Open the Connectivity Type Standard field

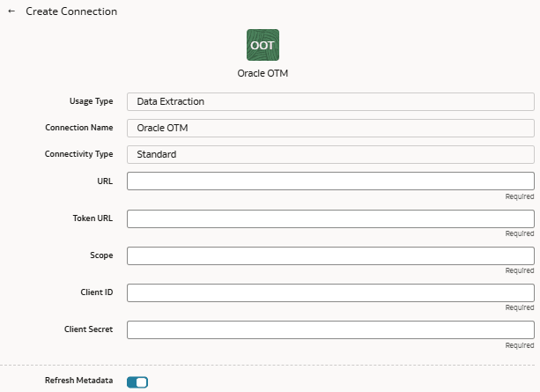click(x=330, y=154)
